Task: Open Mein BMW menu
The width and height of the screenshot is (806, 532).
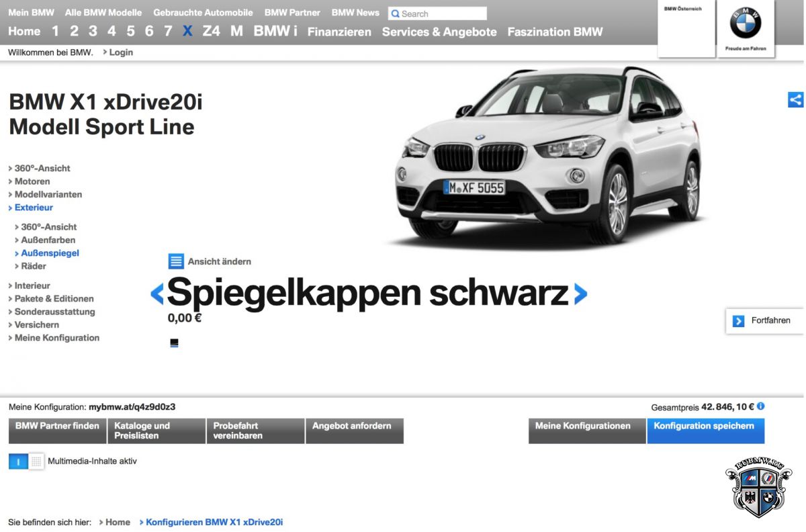Action: [x=31, y=13]
